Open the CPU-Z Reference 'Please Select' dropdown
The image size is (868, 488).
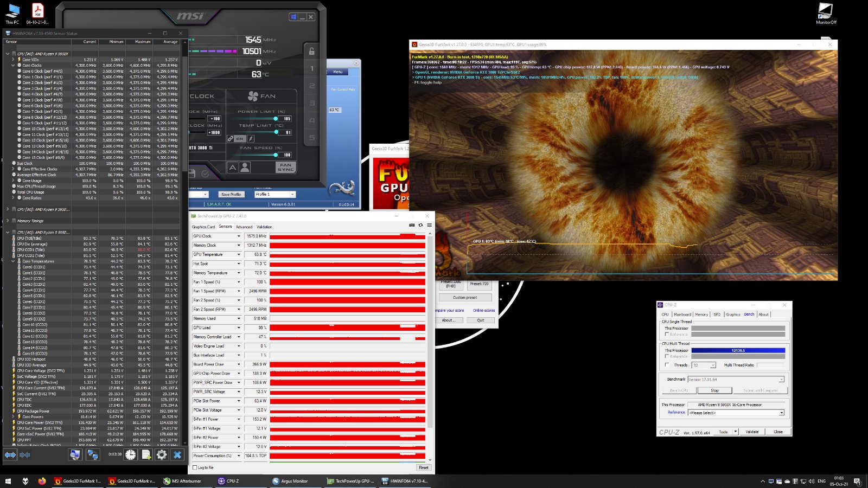tap(736, 413)
